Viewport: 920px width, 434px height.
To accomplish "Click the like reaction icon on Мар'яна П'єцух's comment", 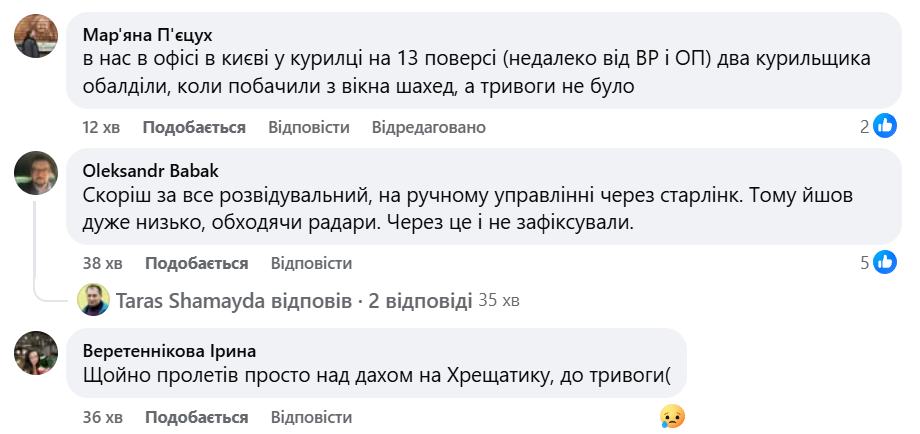I will click(x=885, y=126).
